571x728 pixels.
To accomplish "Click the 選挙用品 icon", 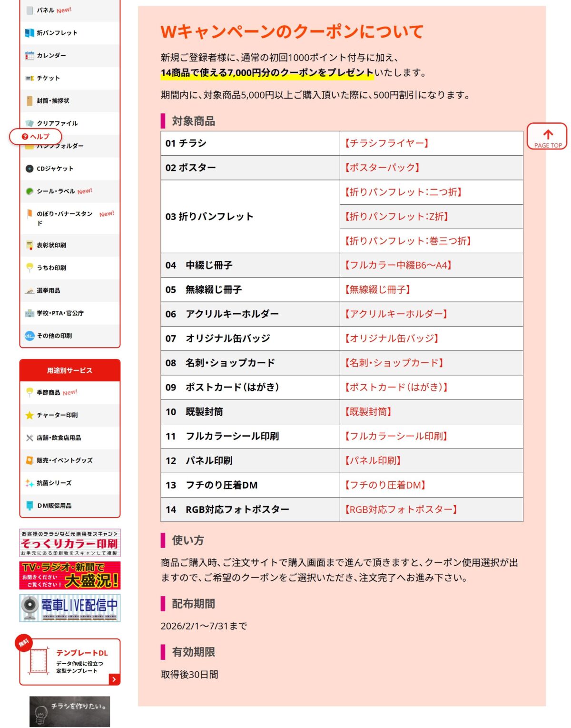I will click(30, 291).
